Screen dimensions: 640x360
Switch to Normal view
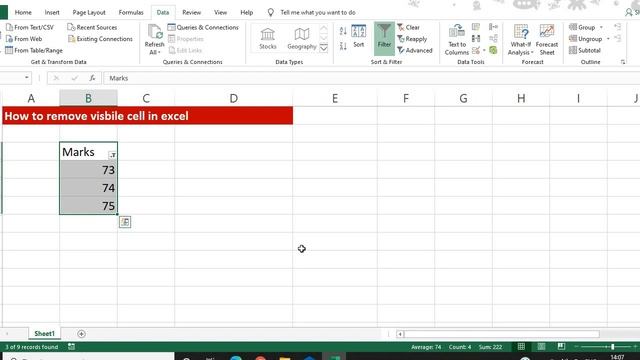click(x=521, y=347)
